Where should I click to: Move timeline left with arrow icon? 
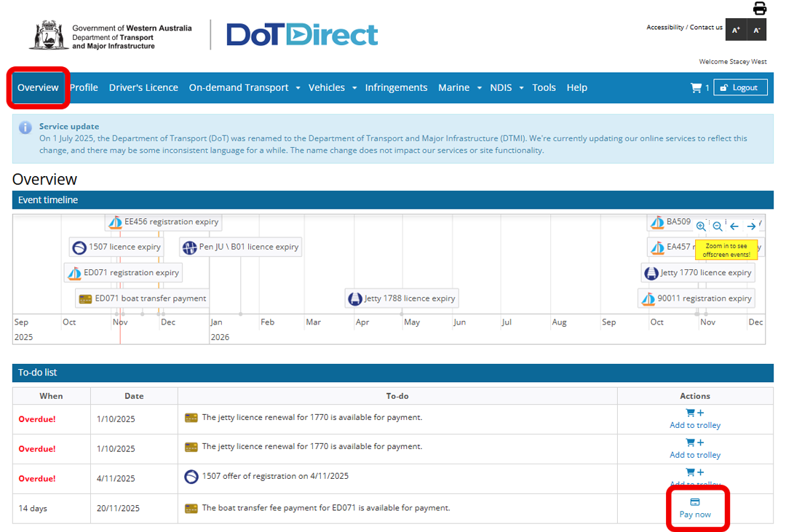(734, 226)
